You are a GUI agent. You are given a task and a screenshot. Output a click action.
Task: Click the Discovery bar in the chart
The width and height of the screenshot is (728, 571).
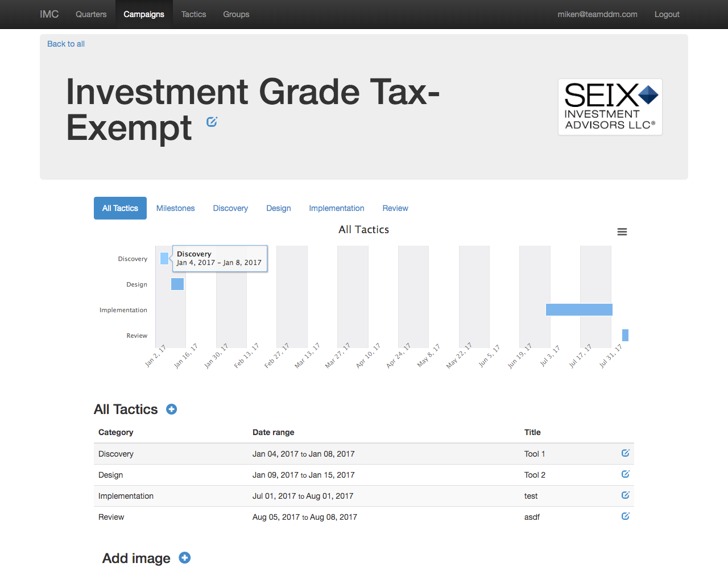tap(164, 258)
